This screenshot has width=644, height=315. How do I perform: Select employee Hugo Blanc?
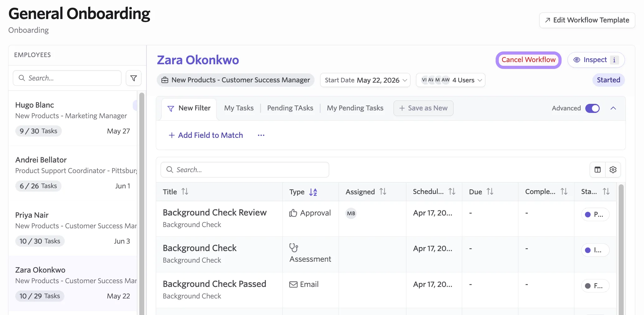click(73, 119)
